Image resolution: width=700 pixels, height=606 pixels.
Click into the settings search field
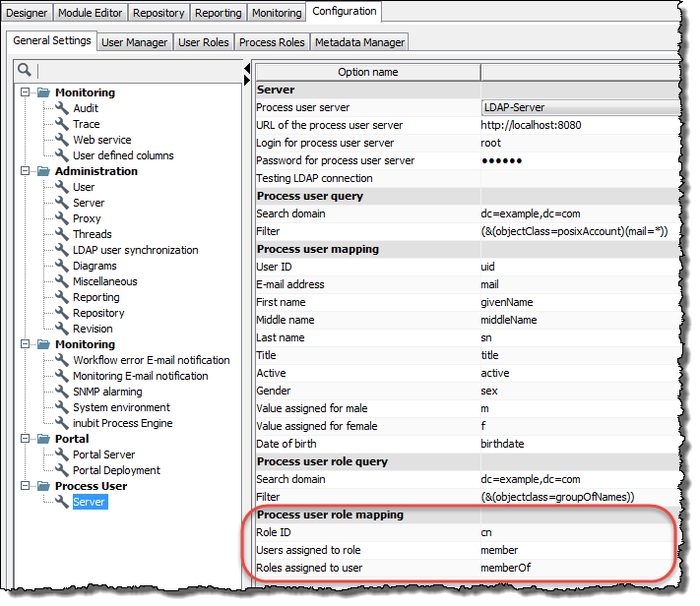(139, 70)
